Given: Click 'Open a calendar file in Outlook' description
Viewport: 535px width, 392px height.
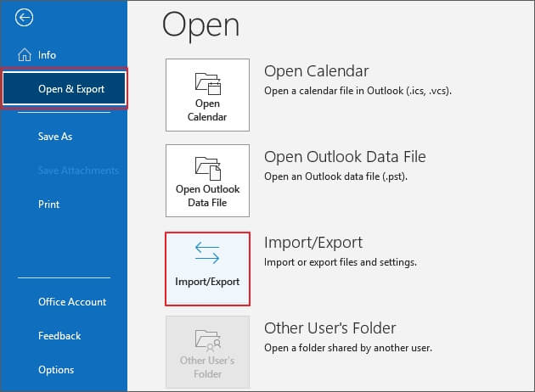Looking at the screenshot, I should pyautogui.click(x=358, y=91).
